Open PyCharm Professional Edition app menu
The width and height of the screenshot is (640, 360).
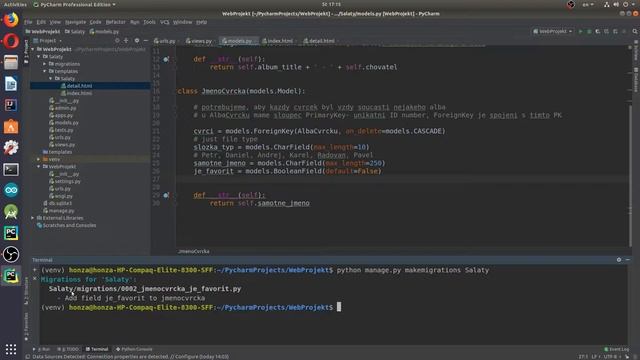(74, 4)
